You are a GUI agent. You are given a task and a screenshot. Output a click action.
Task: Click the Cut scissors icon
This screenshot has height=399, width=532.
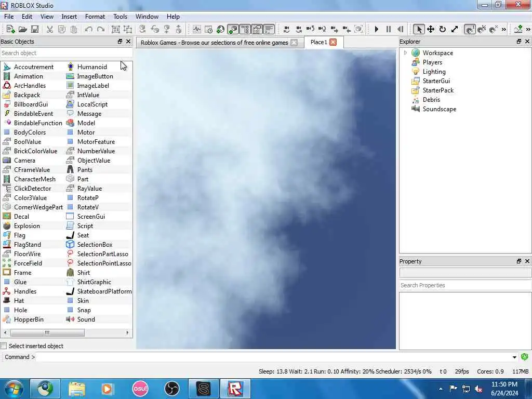pyautogui.click(x=50, y=29)
